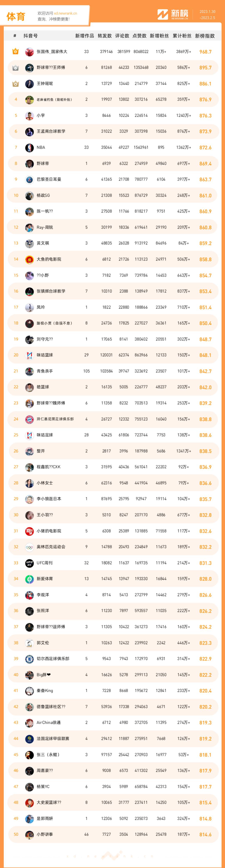Click the gold crown rank-one icon
The width and height of the screenshot is (225, 868).
tap(15, 52)
